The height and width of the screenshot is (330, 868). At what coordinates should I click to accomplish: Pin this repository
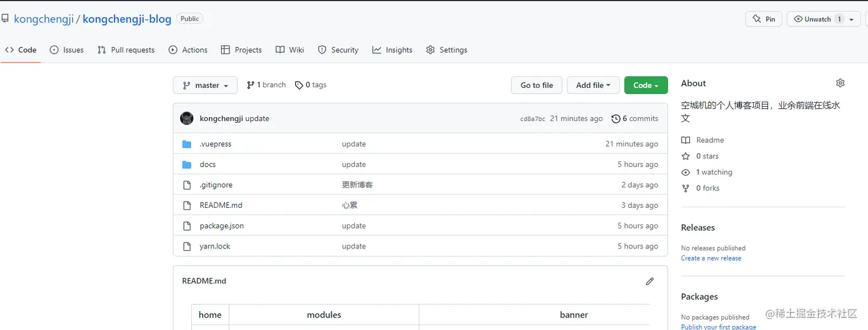764,19
